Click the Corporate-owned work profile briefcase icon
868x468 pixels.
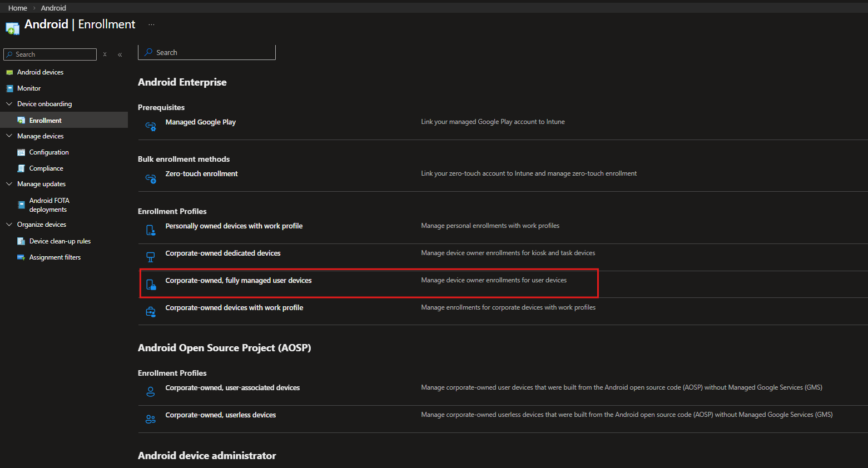(x=151, y=312)
